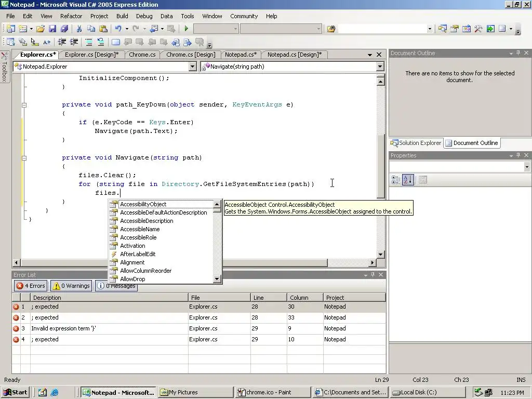Screen dimensions: 532x399
Task: Click the Copy icon in the toolbar
Action: [x=91, y=29]
